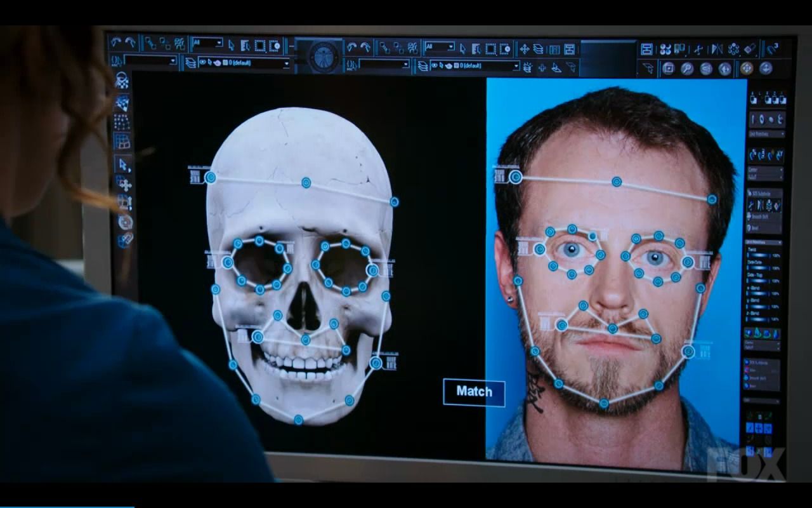812x508 pixels.
Task: Click the circular disc icon in left vertical toolbar
Action: (126, 221)
